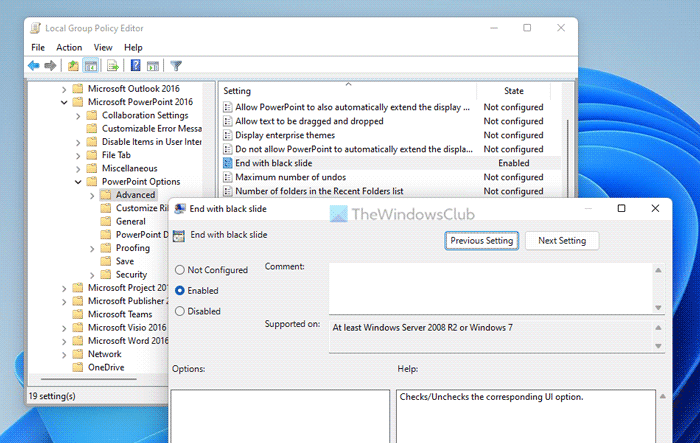Select 'Number of folders in the Recent Folders list'

(319, 191)
